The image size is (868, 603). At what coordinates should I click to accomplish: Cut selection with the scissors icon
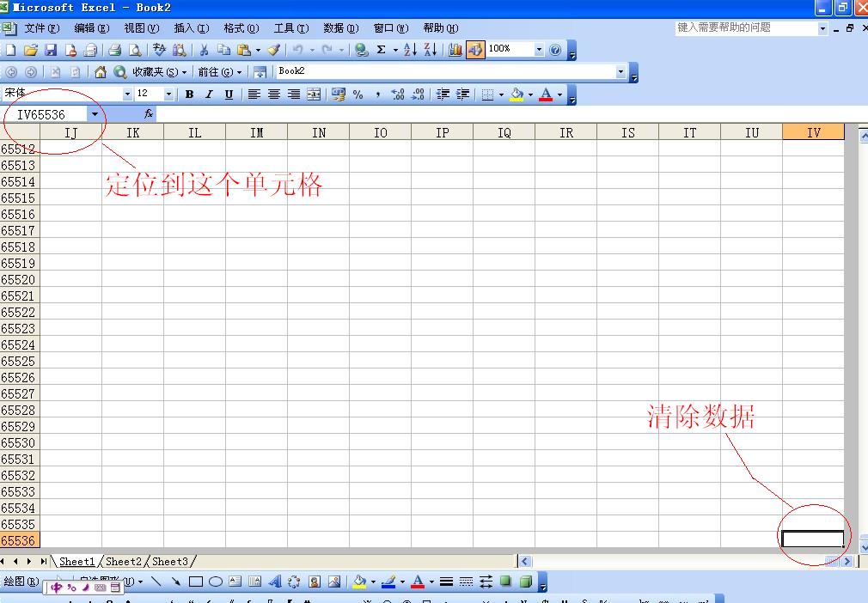[x=204, y=50]
